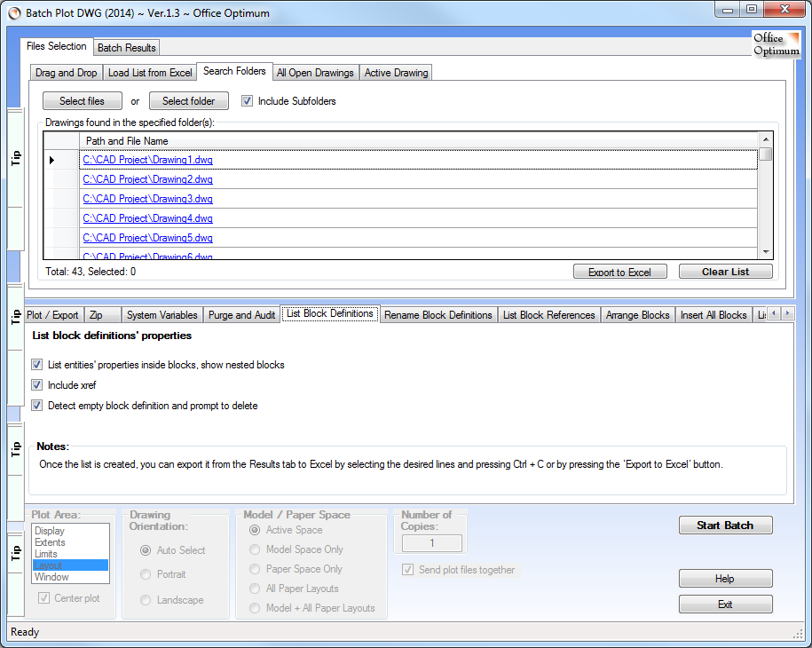Click the scroll down arrow of drawings list
This screenshot has width=812, height=648.
pos(765,252)
